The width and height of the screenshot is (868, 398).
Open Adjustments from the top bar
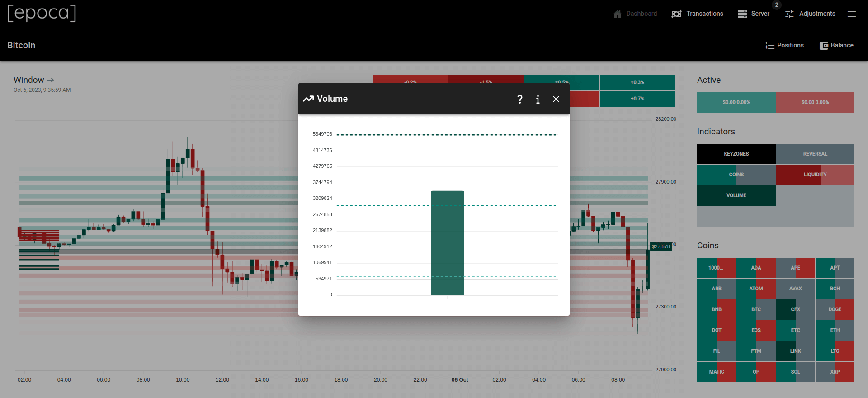click(810, 14)
